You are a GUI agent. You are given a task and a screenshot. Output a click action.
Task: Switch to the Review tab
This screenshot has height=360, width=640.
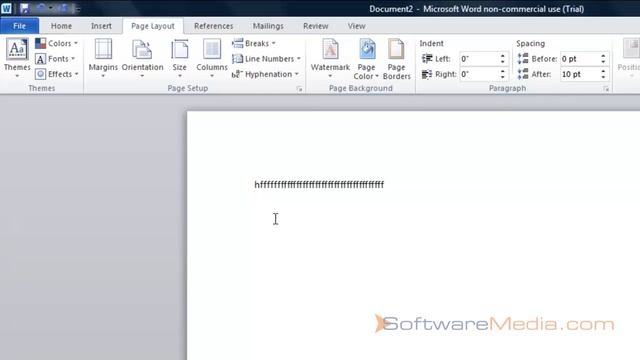pyautogui.click(x=316, y=26)
